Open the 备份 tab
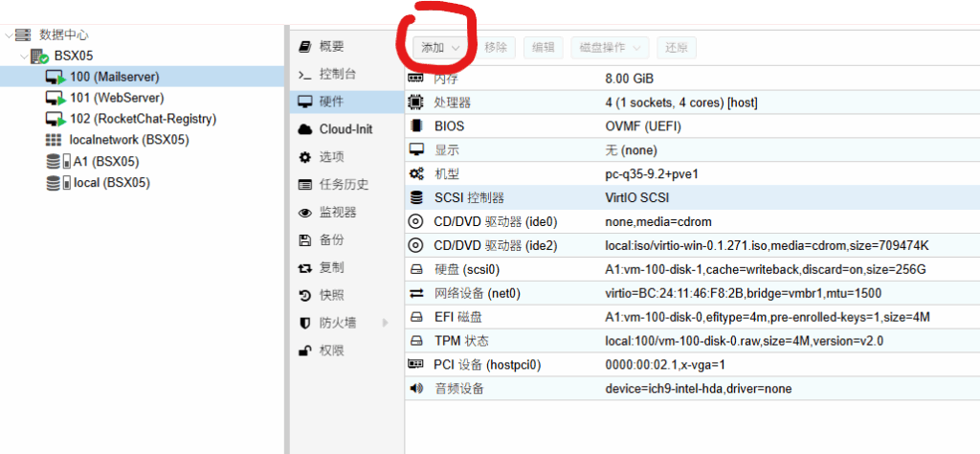 [x=348, y=239]
